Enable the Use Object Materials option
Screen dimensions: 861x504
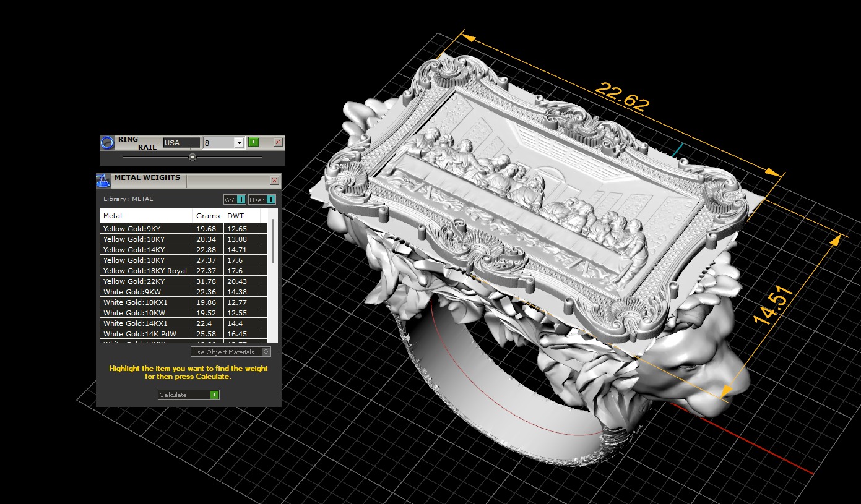point(230,352)
